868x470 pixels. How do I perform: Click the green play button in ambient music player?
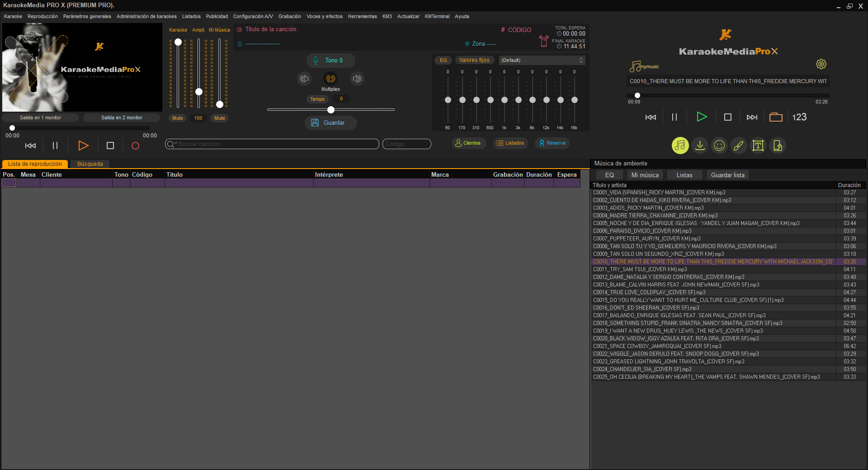(701, 117)
